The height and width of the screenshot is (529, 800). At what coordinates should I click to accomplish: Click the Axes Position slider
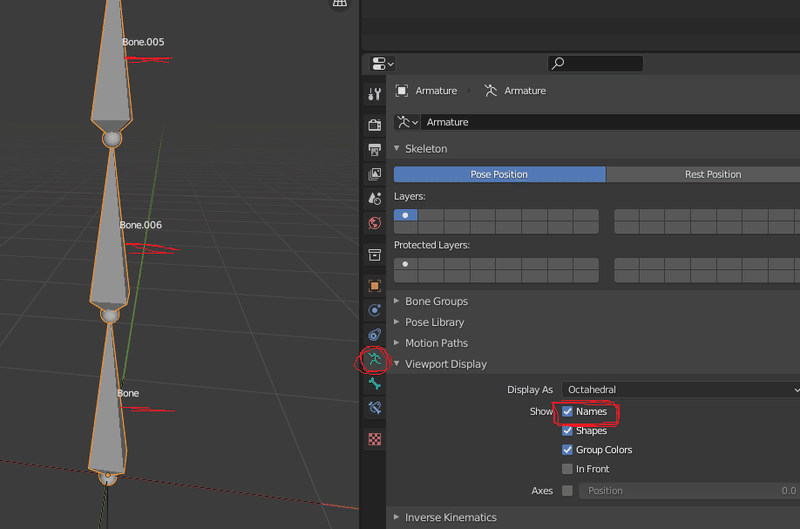coord(689,491)
